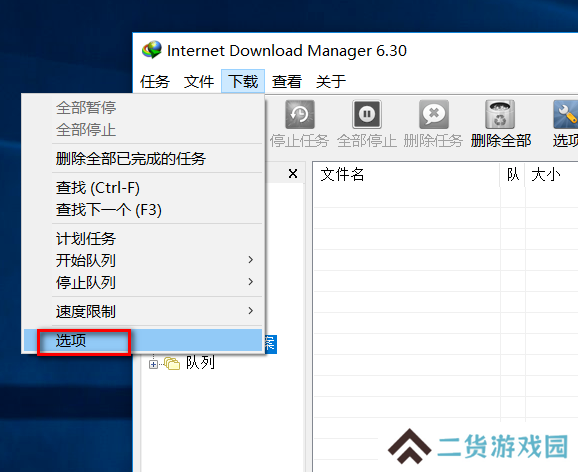Open the 查看 menu

point(287,81)
